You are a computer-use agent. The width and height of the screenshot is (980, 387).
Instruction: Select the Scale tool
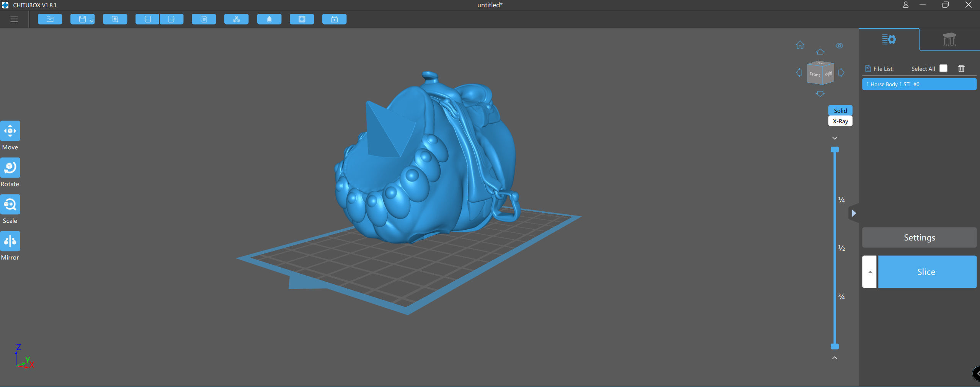[10, 204]
